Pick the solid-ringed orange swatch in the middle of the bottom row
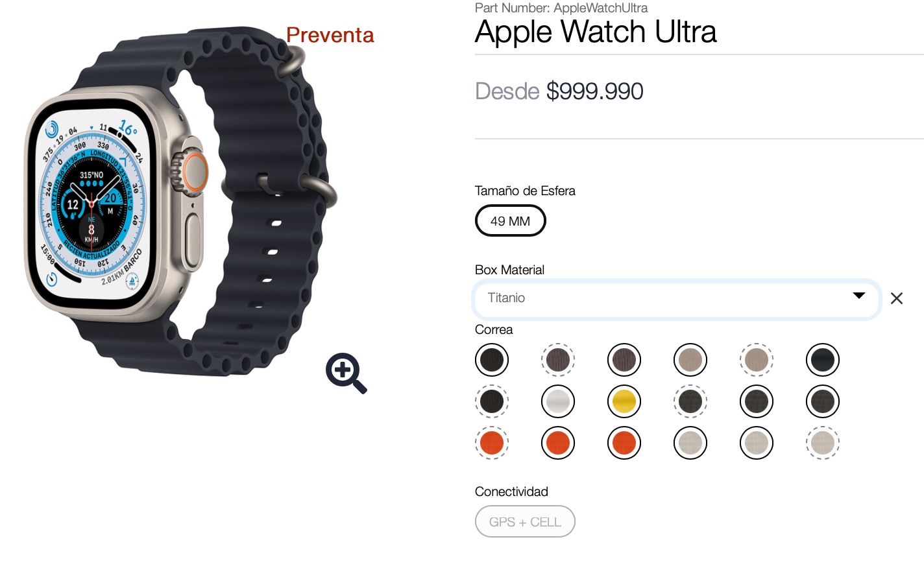Viewport: 924px width, 568px height. tap(624, 443)
